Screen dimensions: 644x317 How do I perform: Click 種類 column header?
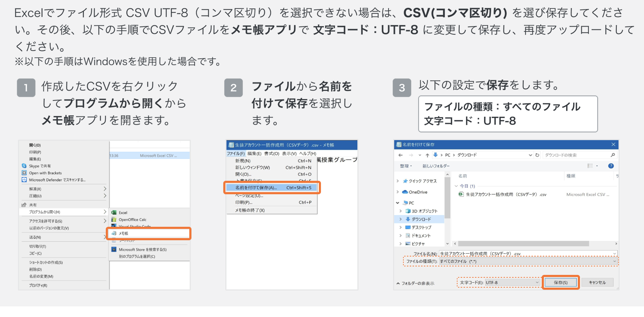pos(571,176)
